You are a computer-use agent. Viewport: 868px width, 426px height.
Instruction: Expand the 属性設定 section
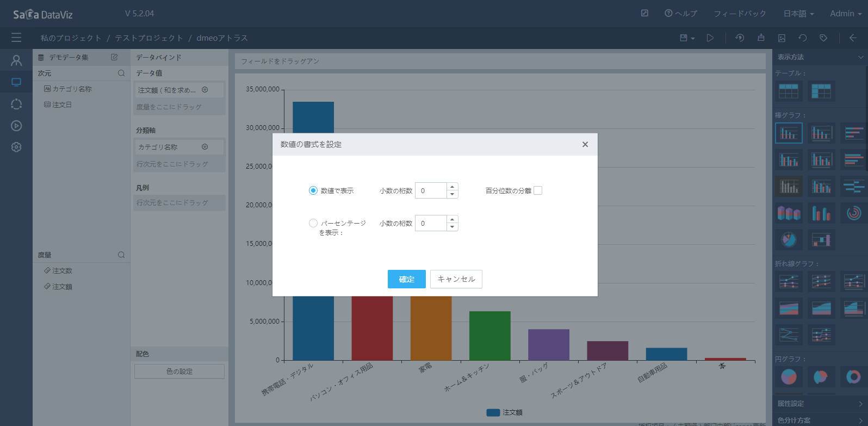820,404
